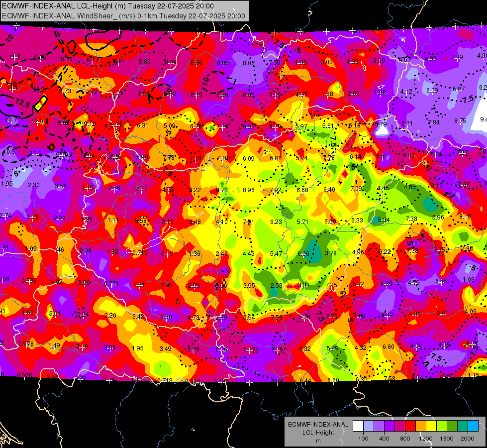Click the orange legend color swatch
Viewport: 487px width, 448px height.
tap(420, 426)
